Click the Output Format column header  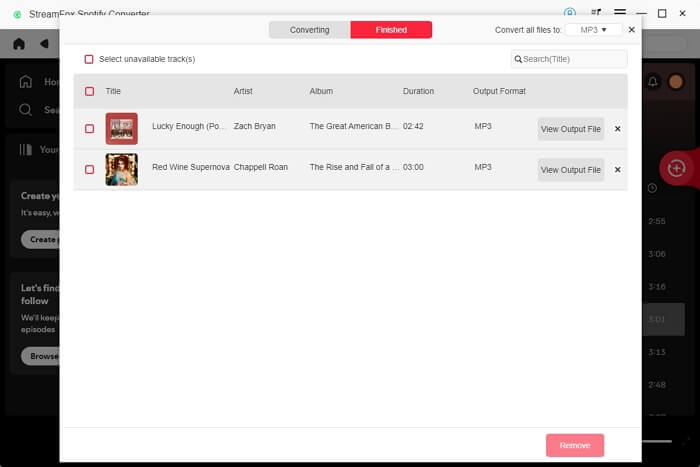pos(499,91)
